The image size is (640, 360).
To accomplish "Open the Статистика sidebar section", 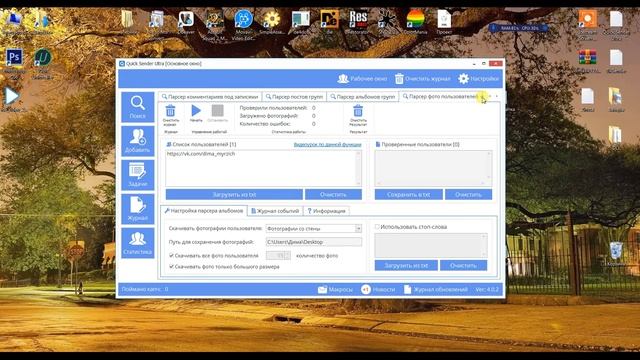I will point(138,243).
